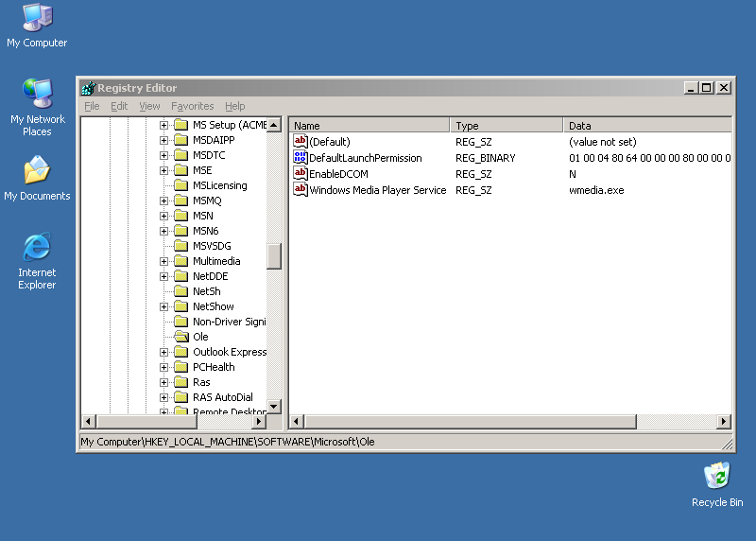Open the Edit menu

[119, 106]
